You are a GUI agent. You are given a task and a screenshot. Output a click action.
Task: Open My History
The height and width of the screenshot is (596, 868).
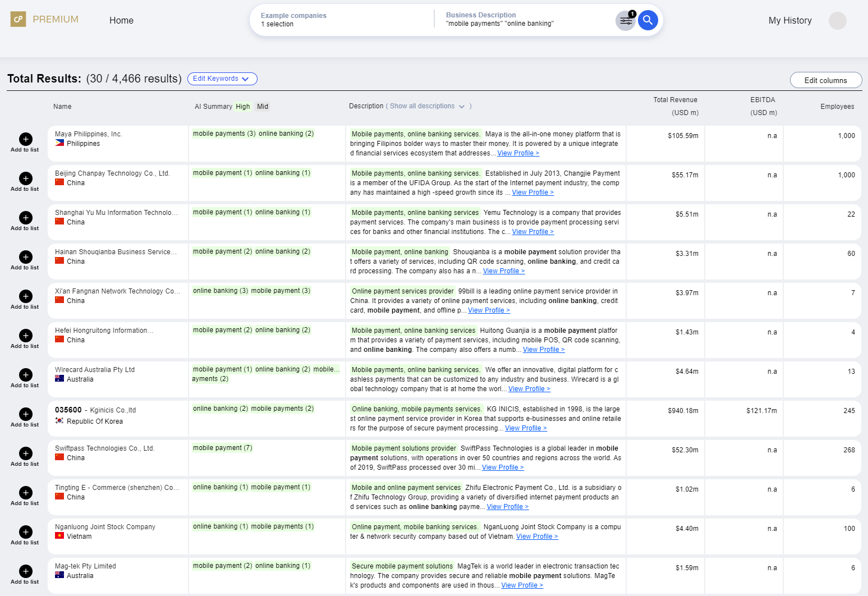(789, 20)
